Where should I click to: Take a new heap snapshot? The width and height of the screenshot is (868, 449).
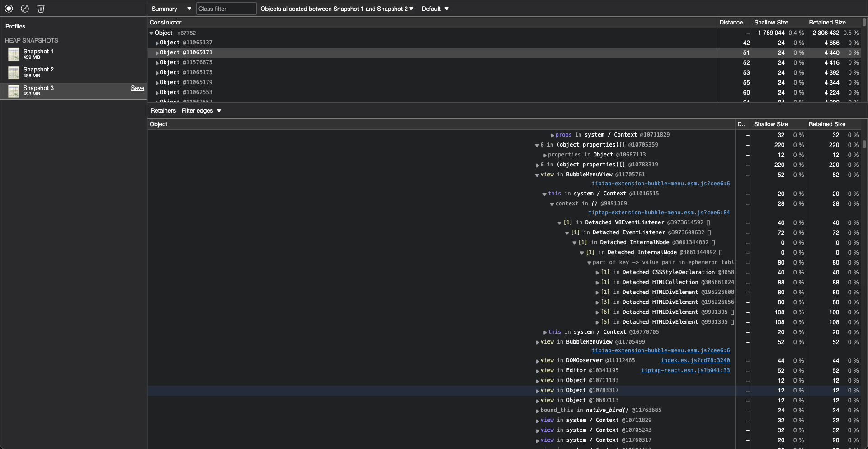click(9, 9)
